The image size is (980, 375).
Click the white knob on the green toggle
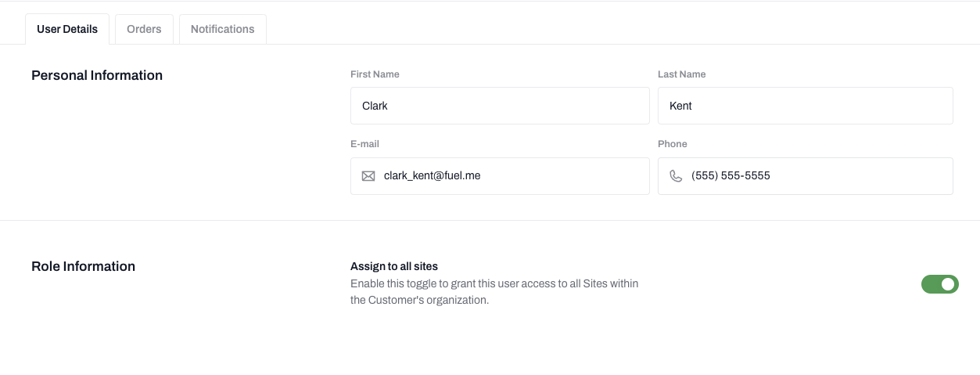(x=948, y=284)
